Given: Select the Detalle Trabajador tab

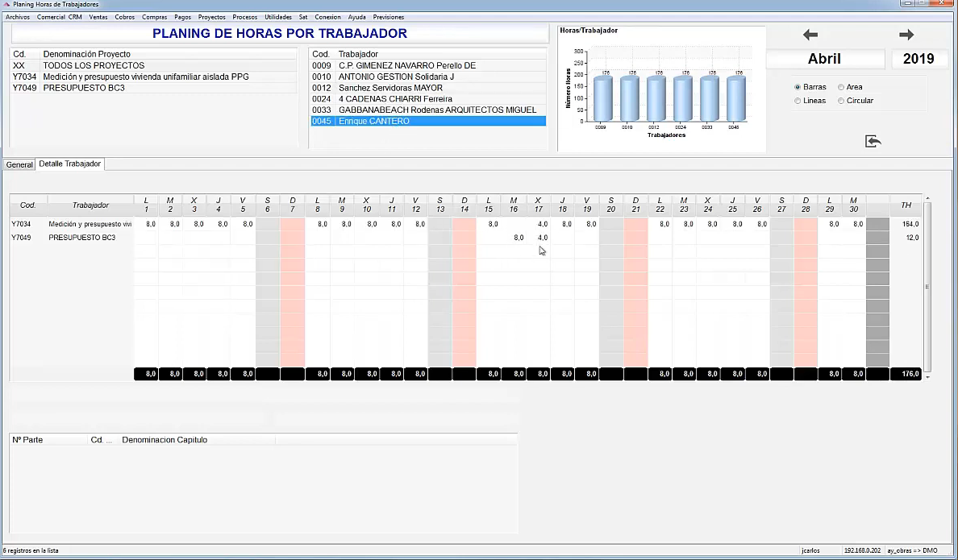Looking at the screenshot, I should 70,164.
